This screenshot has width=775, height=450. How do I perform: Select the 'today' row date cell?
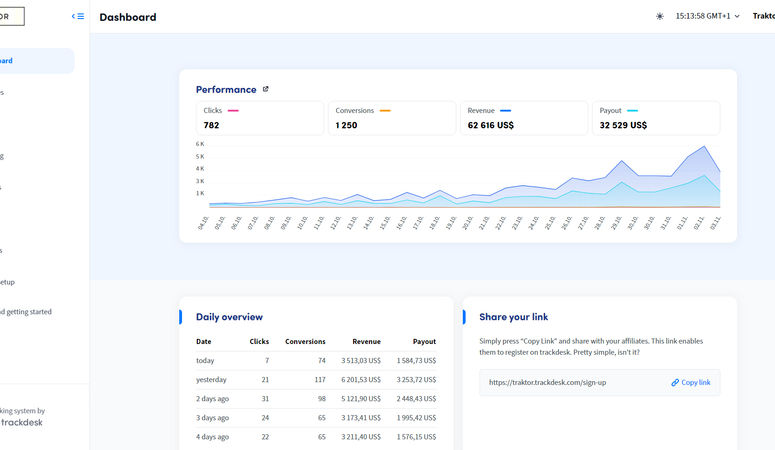coord(205,360)
